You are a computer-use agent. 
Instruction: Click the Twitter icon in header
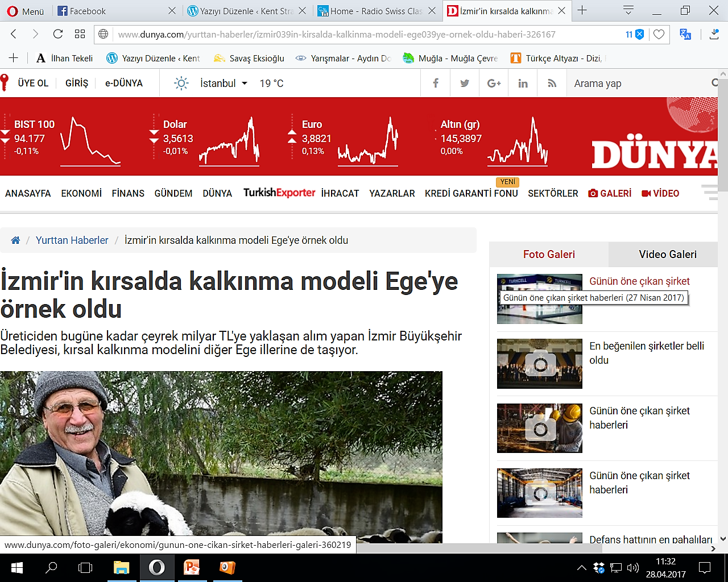pos(465,84)
